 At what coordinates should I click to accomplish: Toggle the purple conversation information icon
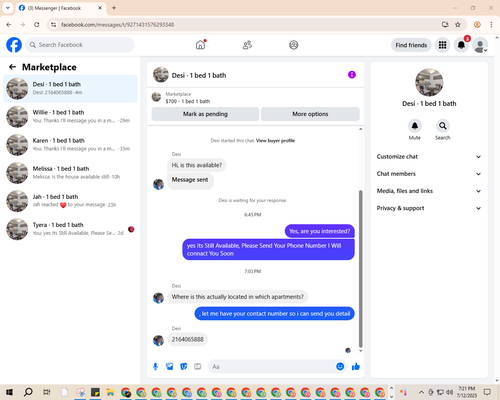point(352,75)
